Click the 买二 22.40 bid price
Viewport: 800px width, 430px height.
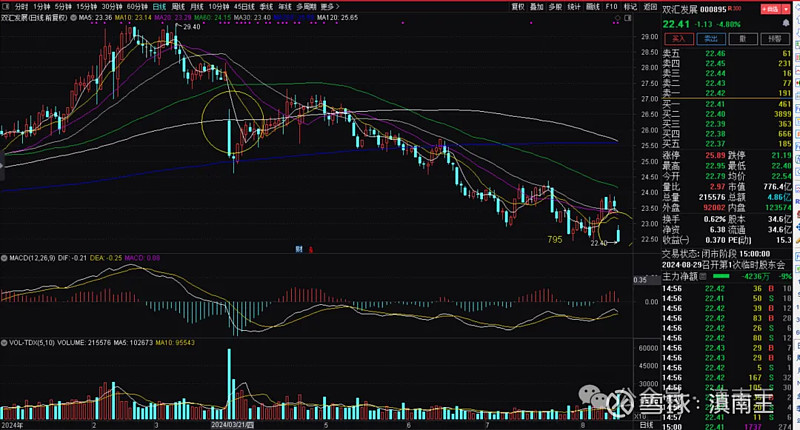715,114
